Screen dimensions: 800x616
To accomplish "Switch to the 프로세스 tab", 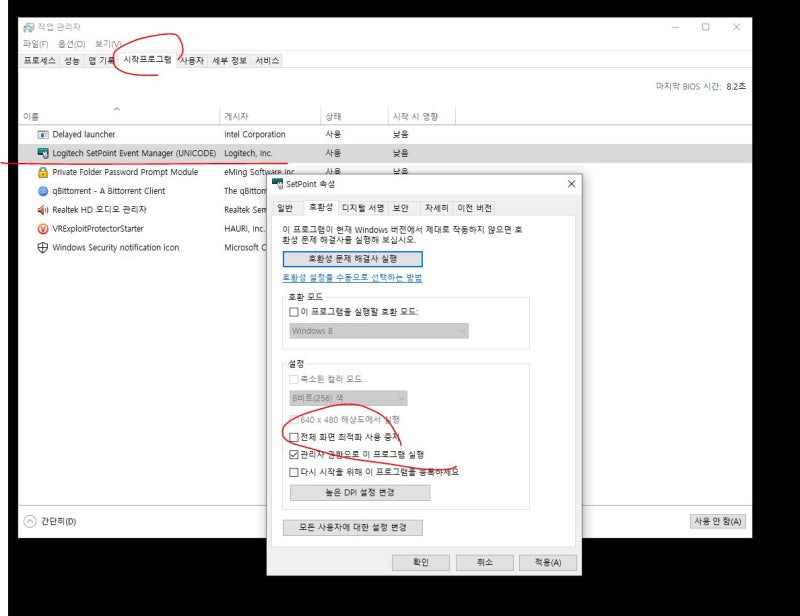I will click(x=39, y=61).
